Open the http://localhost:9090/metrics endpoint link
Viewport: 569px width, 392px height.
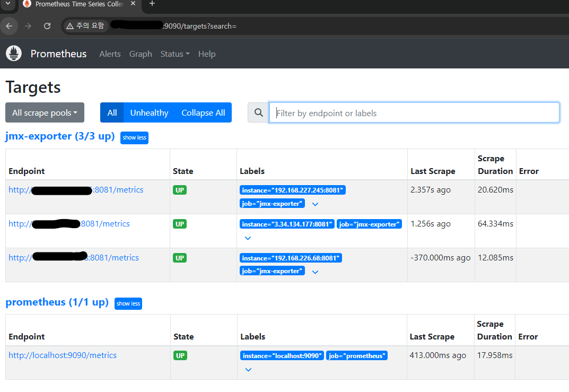63,355
